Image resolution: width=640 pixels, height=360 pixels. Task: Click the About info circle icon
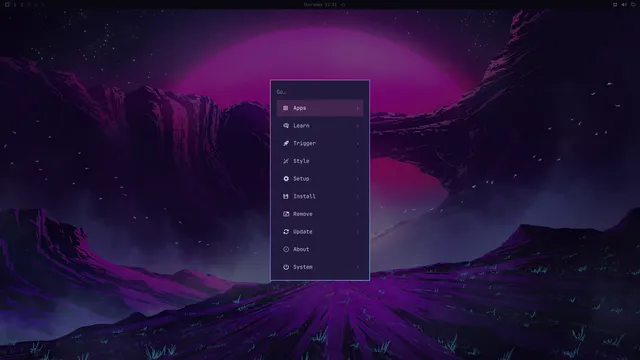coord(286,249)
